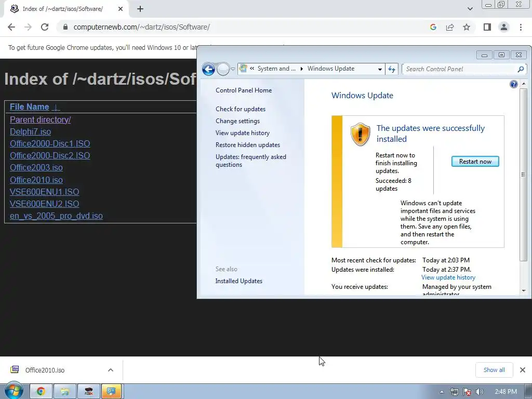
Task: Click the Action Center flag tray icon
Action: pos(467,392)
